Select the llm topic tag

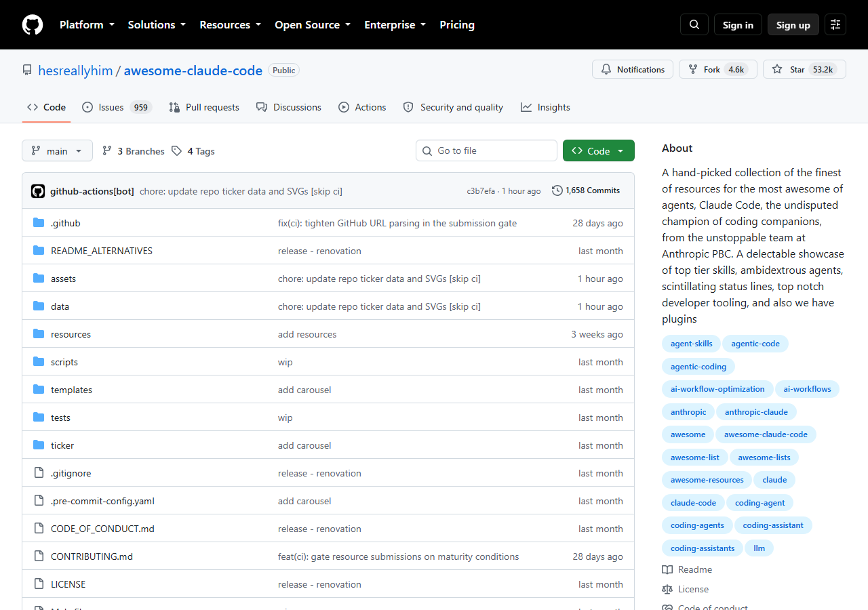(x=759, y=548)
